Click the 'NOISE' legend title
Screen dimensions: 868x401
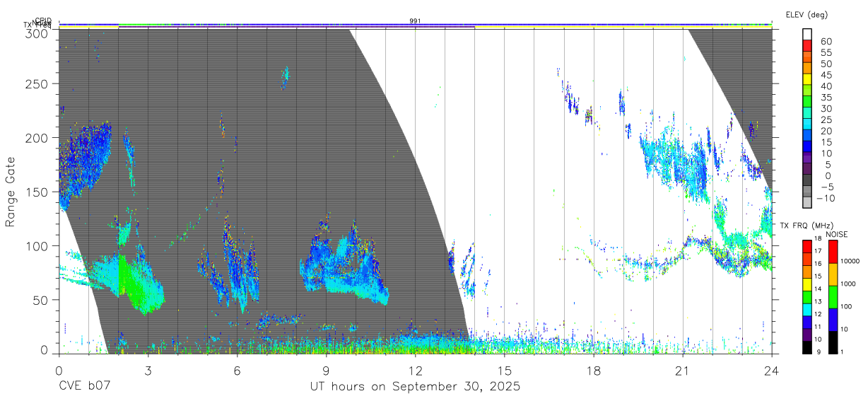pos(837,234)
